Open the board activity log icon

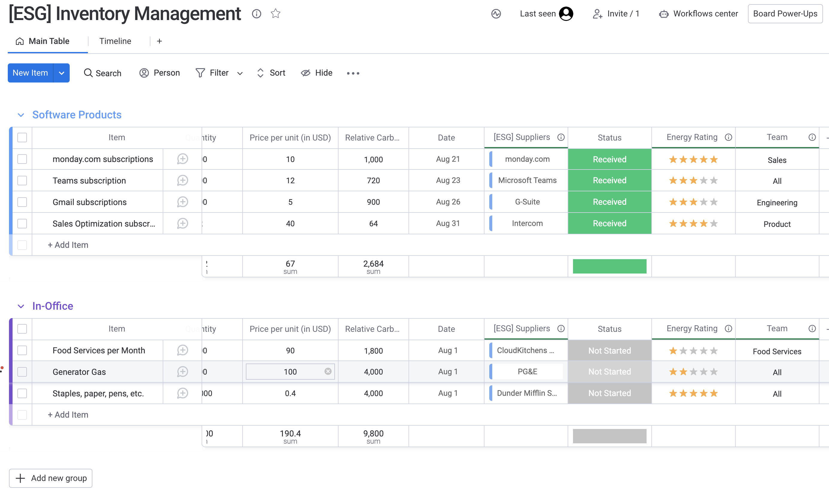click(496, 14)
